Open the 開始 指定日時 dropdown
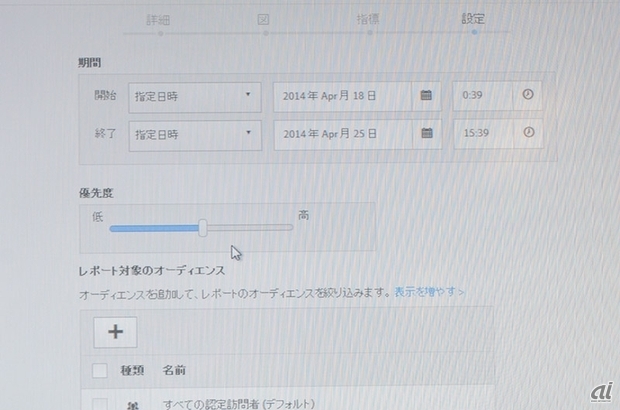This screenshot has width=620, height=410. [195, 97]
